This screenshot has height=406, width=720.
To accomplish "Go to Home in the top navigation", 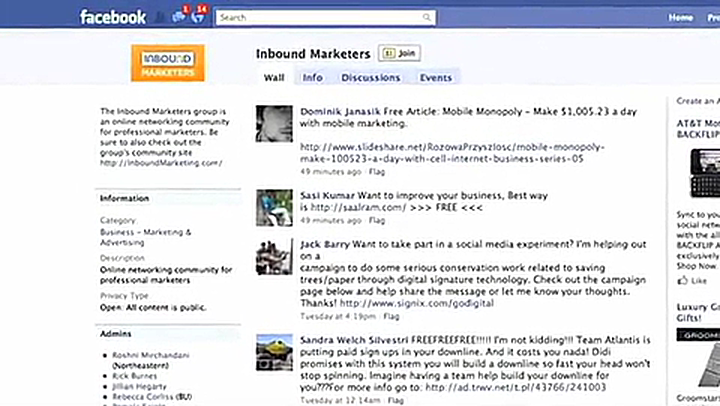I will click(681, 18).
